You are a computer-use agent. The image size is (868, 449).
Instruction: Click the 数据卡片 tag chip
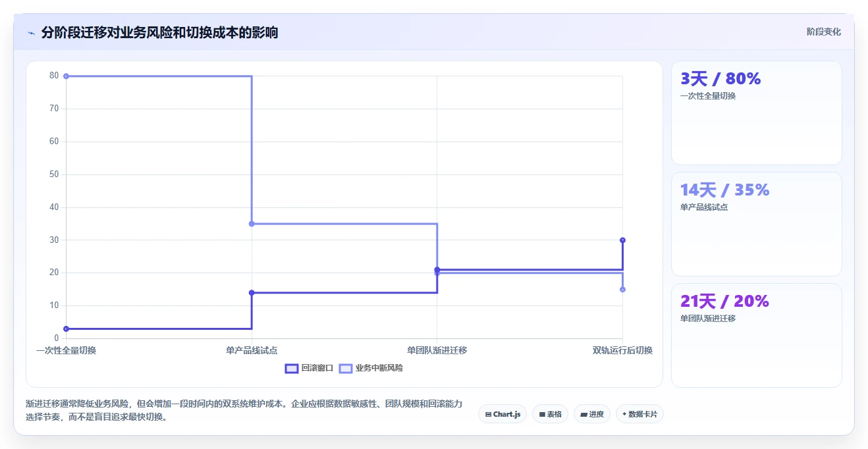point(639,414)
